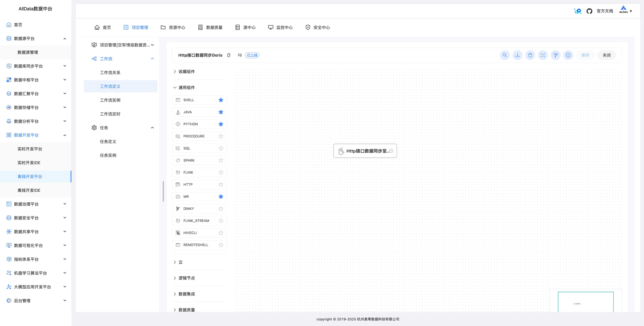Open 官方文档 link in header
Viewport: 644px width, 326px height.
[x=605, y=11]
